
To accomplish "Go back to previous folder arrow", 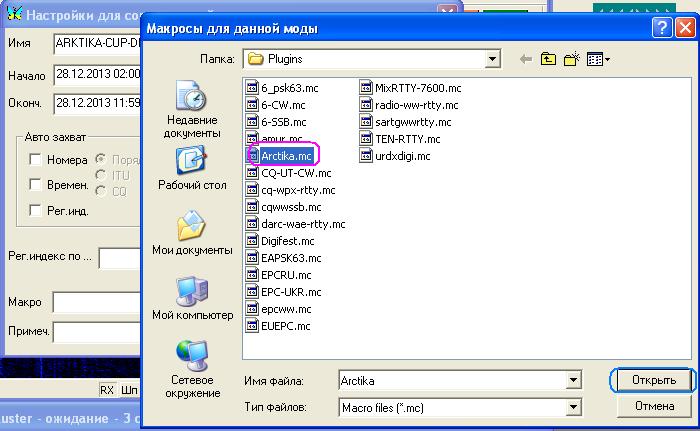I will [x=526, y=60].
